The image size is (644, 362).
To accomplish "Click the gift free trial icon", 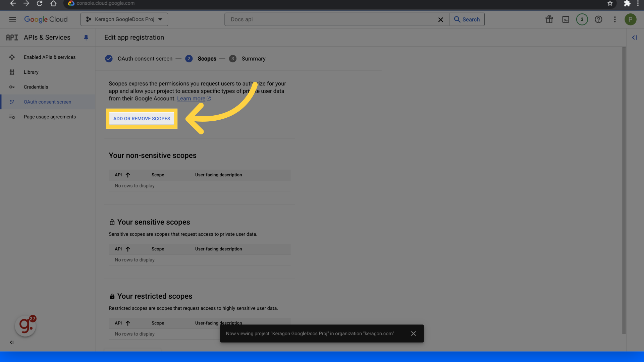I will point(549,19).
